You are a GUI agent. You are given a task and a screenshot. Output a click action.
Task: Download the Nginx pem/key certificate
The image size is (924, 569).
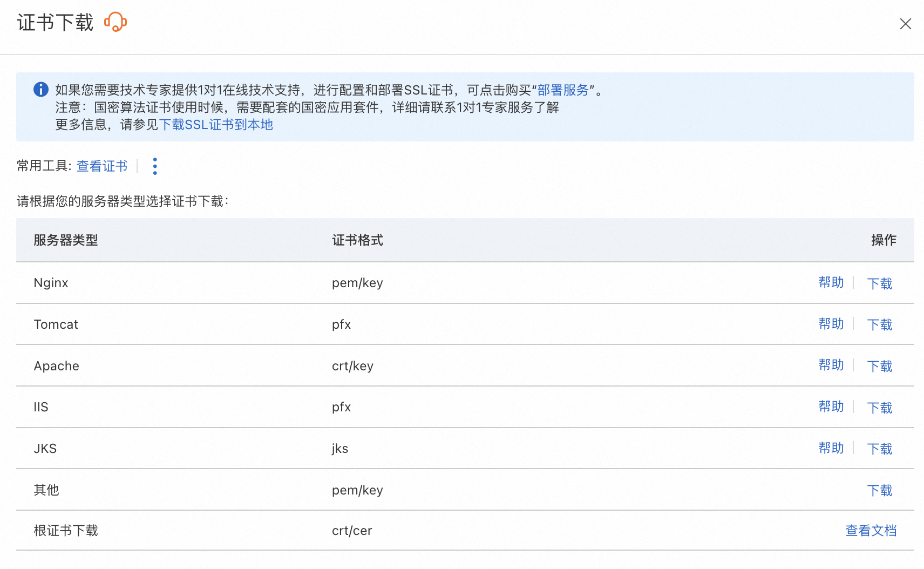pyautogui.click(x=880, y=283)
